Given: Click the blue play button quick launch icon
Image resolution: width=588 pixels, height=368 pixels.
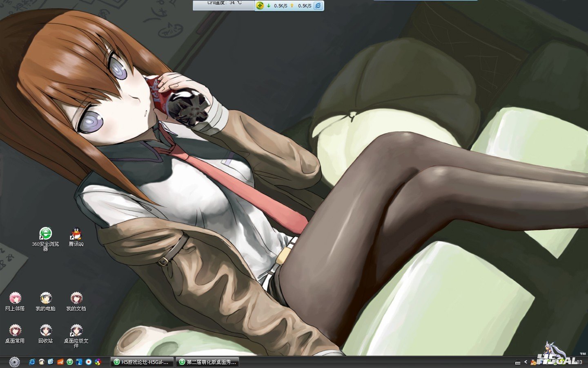Looking at the screenshot, I should tap(88, 362).
